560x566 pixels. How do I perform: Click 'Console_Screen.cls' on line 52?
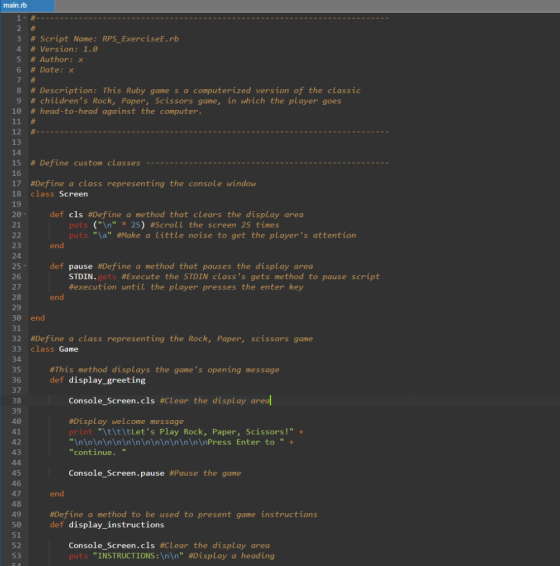tap(112, 545)
